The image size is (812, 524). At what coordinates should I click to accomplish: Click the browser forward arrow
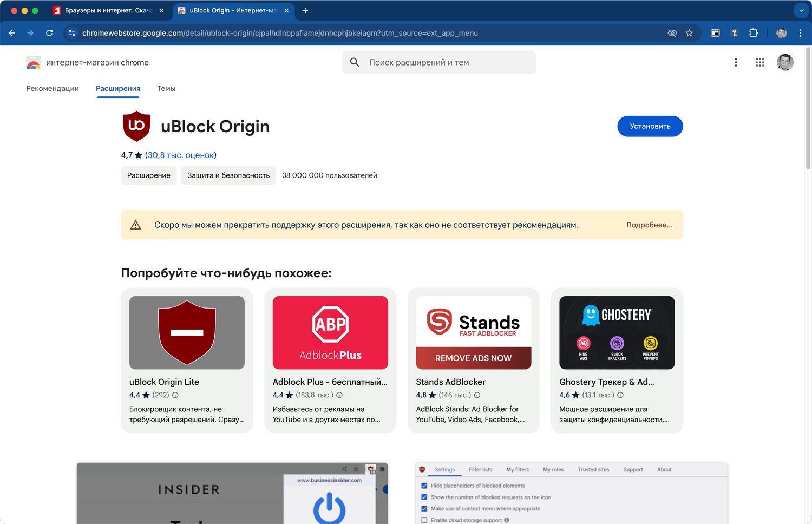pyautogui.click(x=30, y=33)
